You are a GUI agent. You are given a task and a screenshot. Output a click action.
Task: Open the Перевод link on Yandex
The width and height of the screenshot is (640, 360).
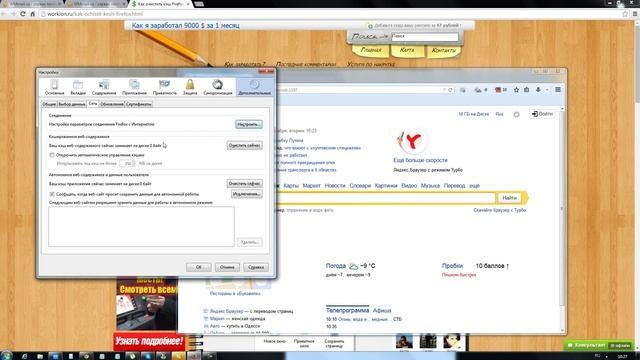(454, 186)
